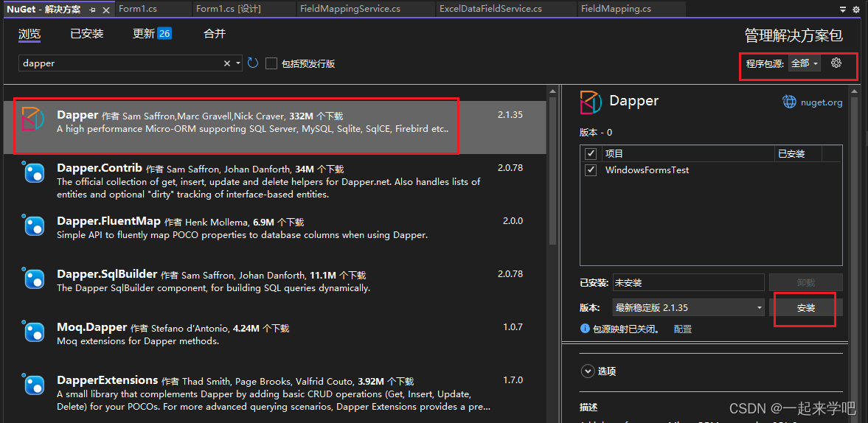This screenshot has width=868, height=423.
Task: Select the DapperExtensions package row
Action: point(274,393)
